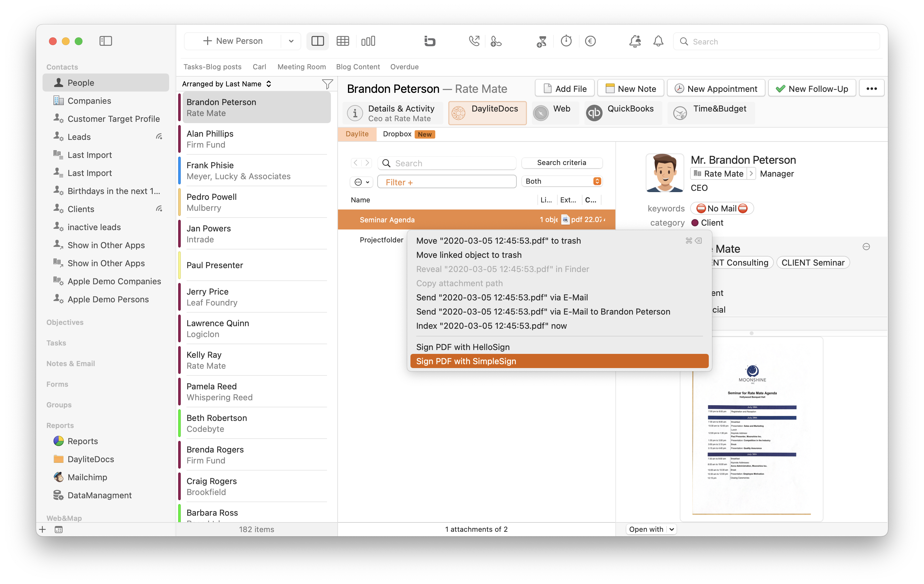
Task: Click the CLIENT Seminar tag
Action: click(x=813, y=263)
